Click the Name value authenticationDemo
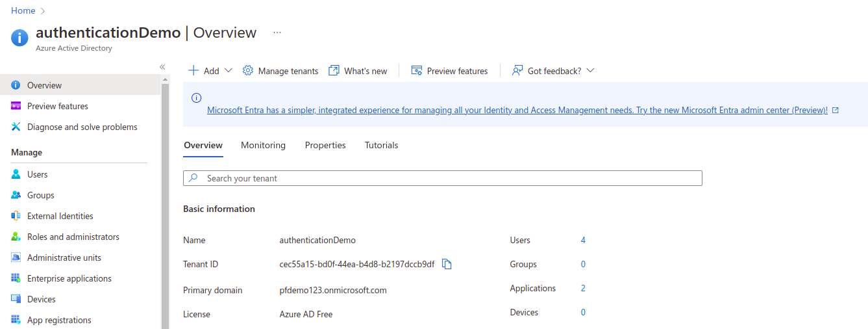The image size is (868, 329). click(x=317, y=240)
